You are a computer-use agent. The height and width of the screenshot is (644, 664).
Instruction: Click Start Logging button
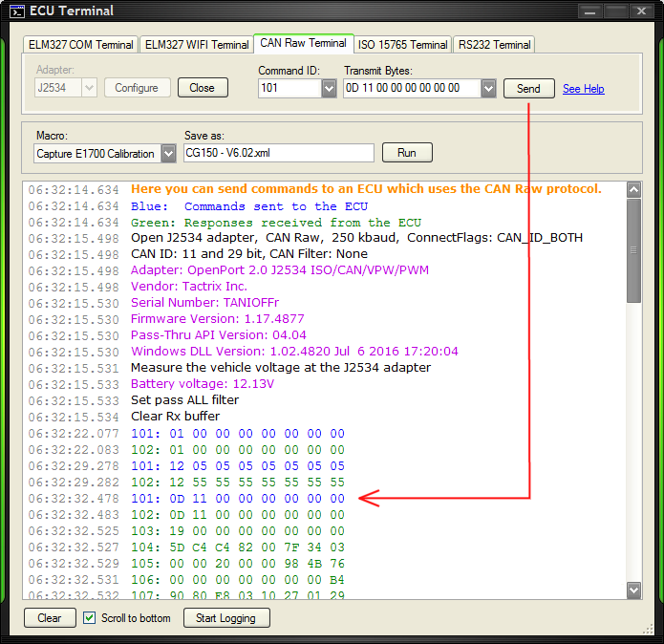click(x=226, y=618)
